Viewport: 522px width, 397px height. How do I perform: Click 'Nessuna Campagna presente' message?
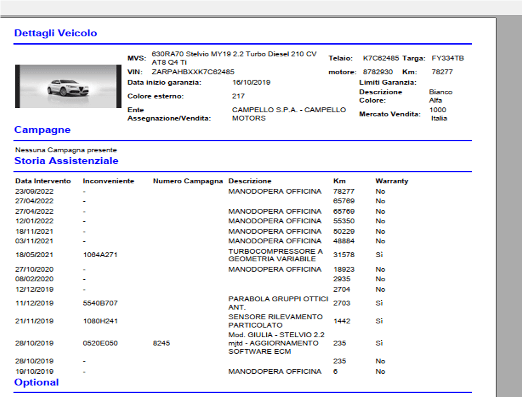(x=66, y=150)
